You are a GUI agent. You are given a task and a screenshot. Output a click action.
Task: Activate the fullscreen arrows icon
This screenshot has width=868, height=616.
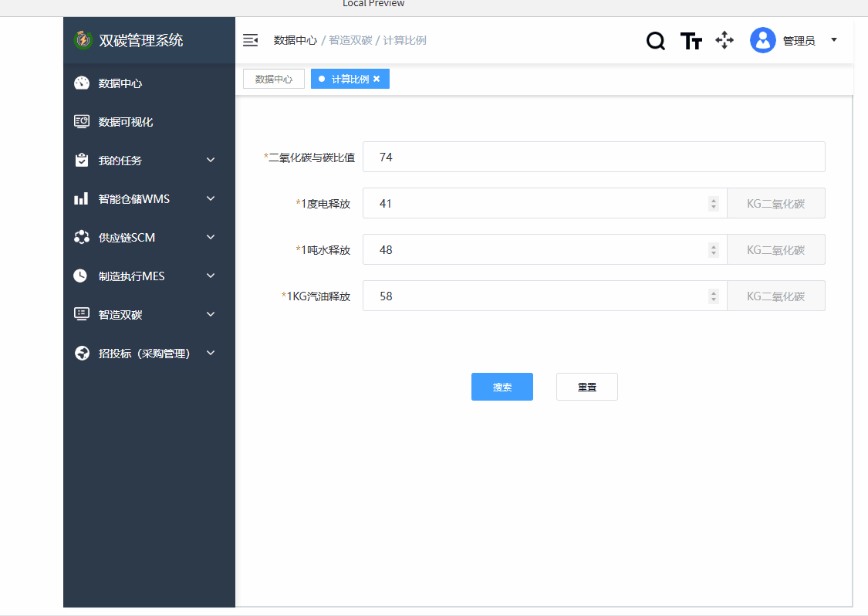point(724,40)
